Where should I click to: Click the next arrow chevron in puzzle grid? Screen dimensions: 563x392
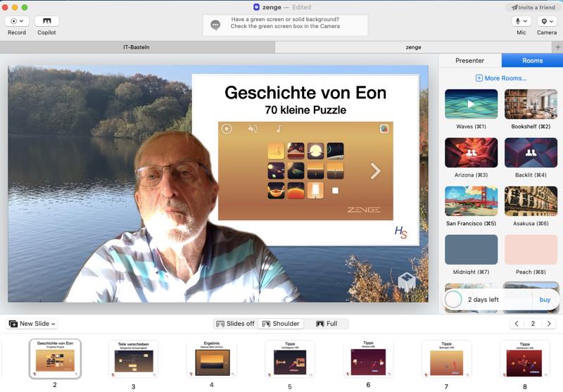click(x=375, y=170)
